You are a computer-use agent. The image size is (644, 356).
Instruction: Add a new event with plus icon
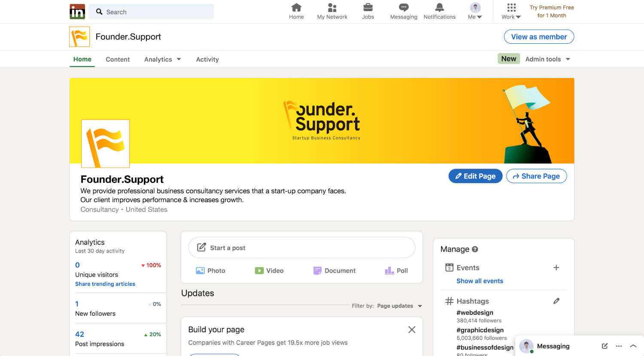(x=556, y=268)
